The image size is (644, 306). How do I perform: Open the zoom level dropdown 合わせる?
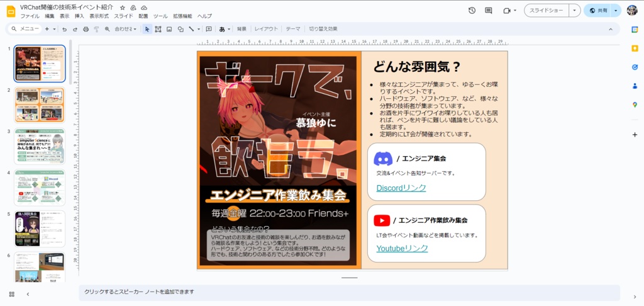[126, 29]
